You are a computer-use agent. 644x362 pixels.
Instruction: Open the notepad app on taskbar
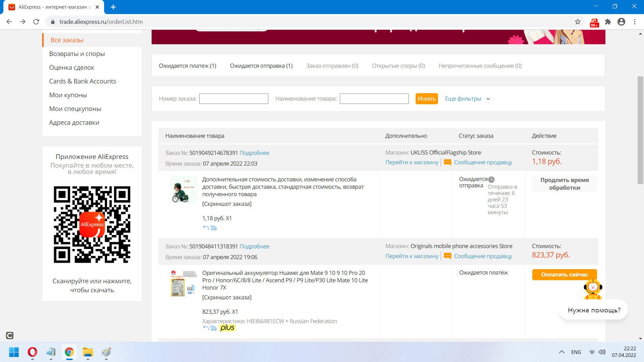click(51, 352)
